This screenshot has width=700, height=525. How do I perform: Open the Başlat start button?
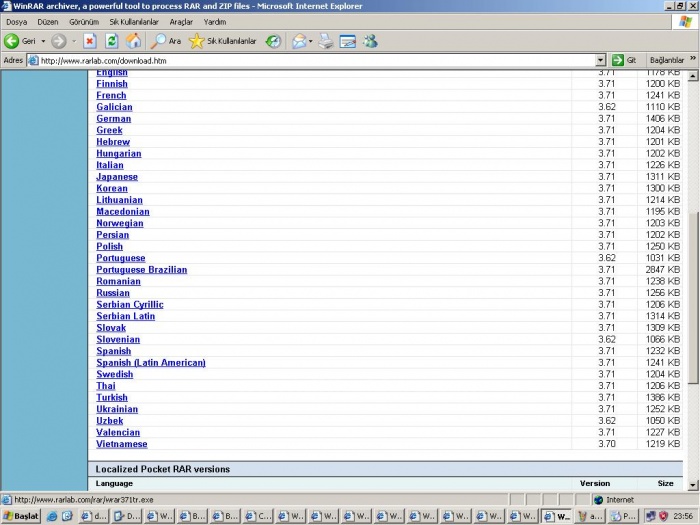tap(21, 516)
